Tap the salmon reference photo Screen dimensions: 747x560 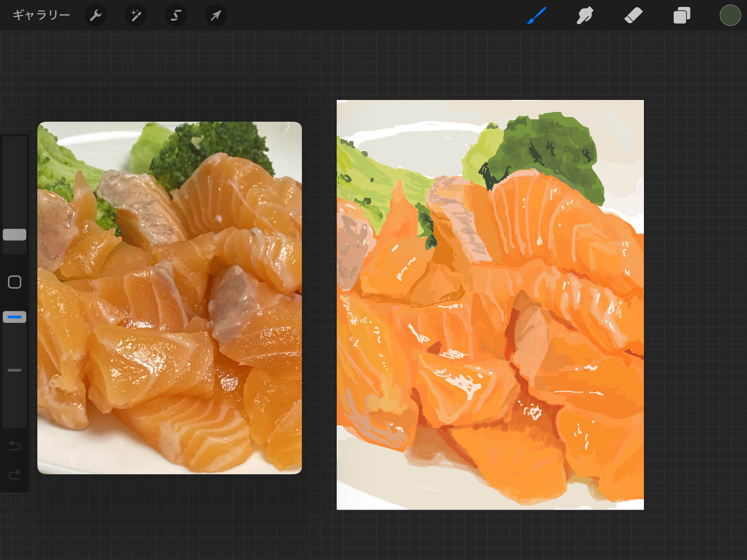pyautogui.click(x=169, y=298)
